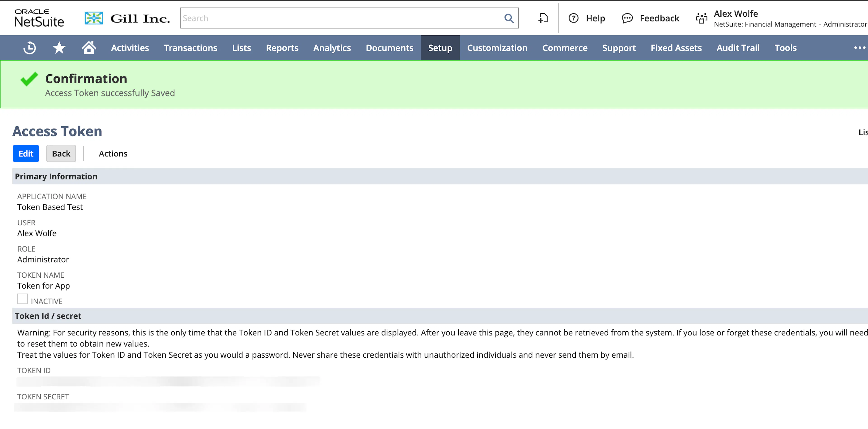Select the blurred TOKEN ID value
The height and width of the screenshot is (429, 868).
168,381
